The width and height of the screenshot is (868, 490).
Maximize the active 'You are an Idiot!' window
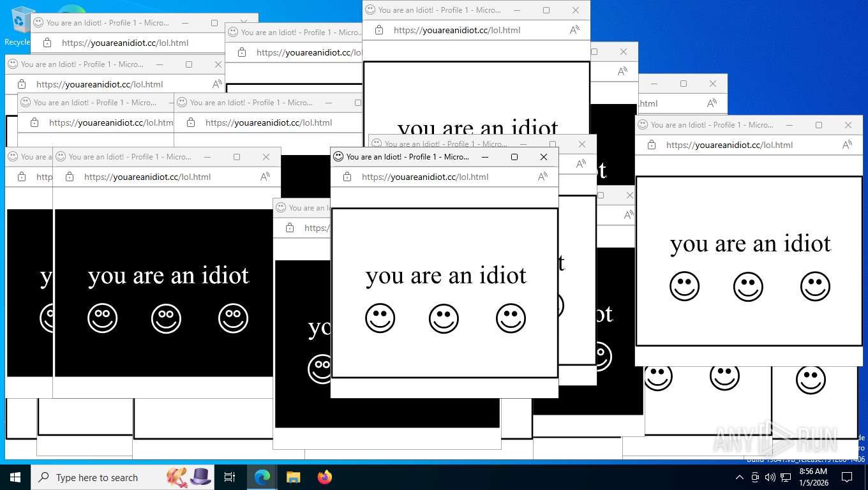pos(514,156)
